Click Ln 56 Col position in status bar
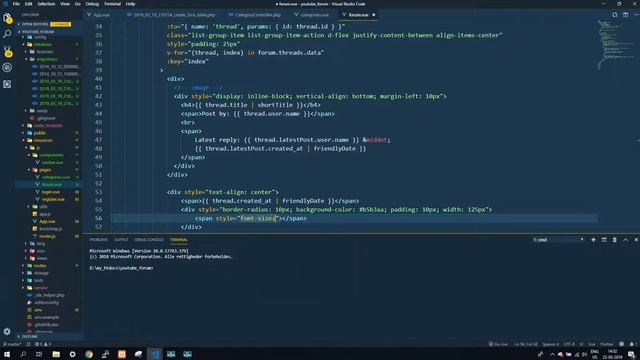 pos(526,344)
